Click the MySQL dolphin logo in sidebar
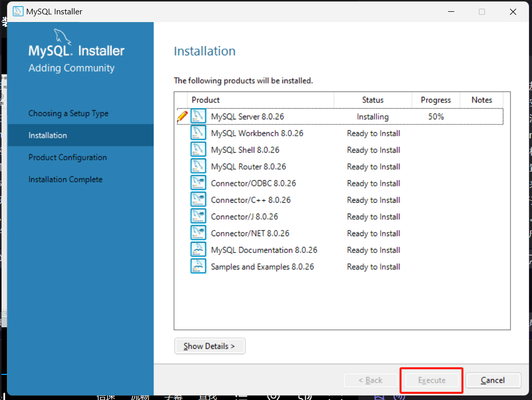Viewport: 532px width, 400px height. point(62,37)
